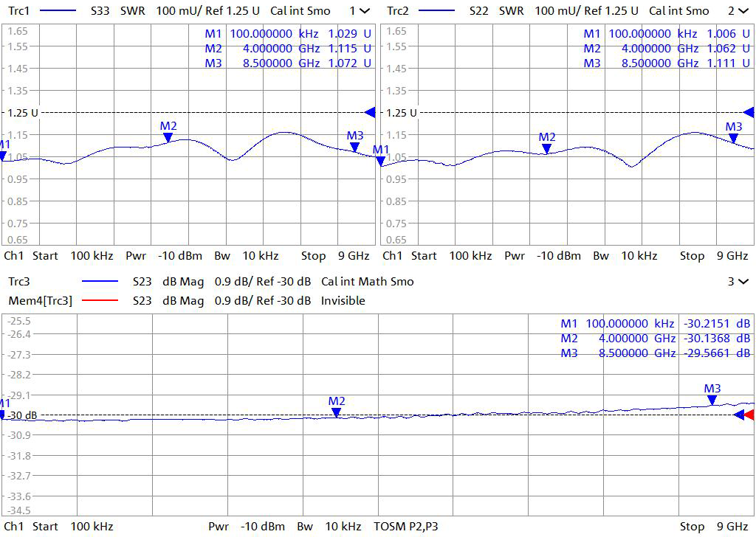Image resolution: width=756 pixels, height=537 pixels.
Task: Select marker M3 on the S33 SWR trace
Action: 355,146
